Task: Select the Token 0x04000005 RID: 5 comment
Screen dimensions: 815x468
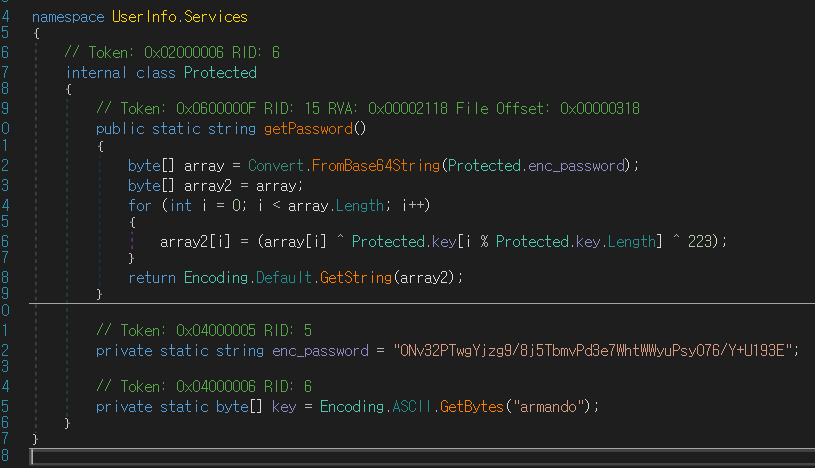Action: [x=204, y=330]
